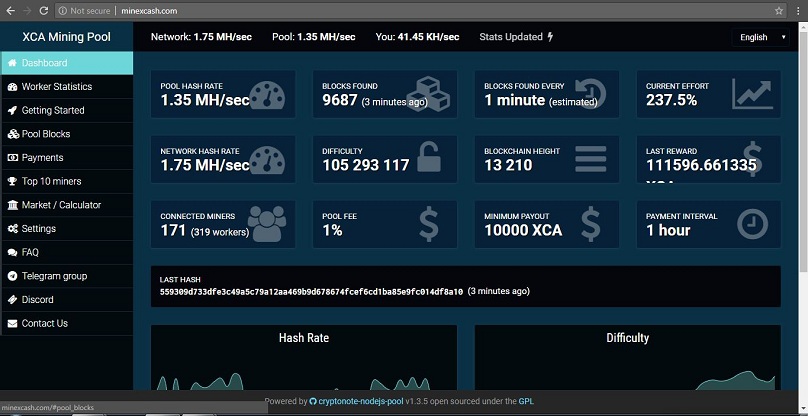Open the Contact Us page
This screenshot has width=808, height=416.
66,324
